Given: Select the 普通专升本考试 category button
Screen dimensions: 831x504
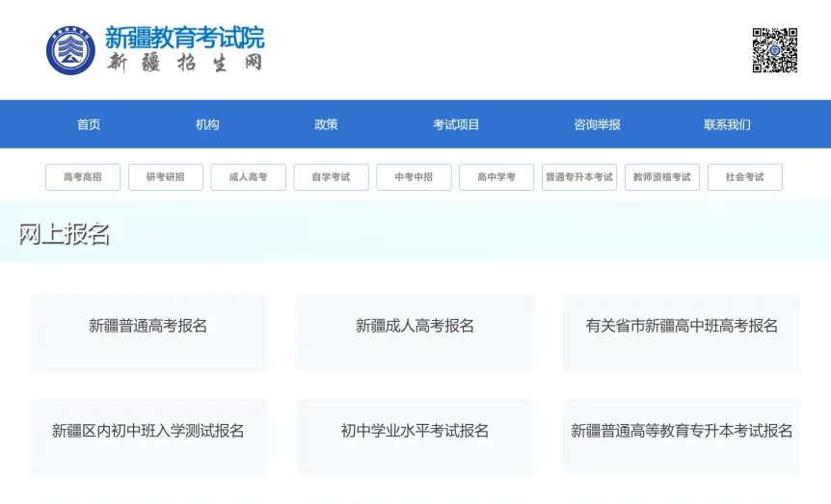Looking at the screenshot, I should pyautogui.click(x=579, y=177).
